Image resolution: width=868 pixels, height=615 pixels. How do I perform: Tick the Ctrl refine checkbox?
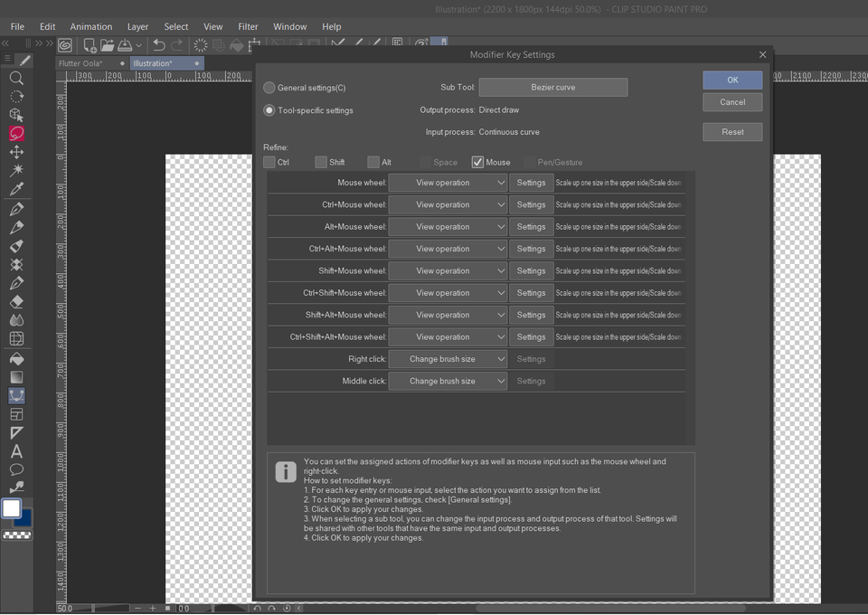coord(269,162)
